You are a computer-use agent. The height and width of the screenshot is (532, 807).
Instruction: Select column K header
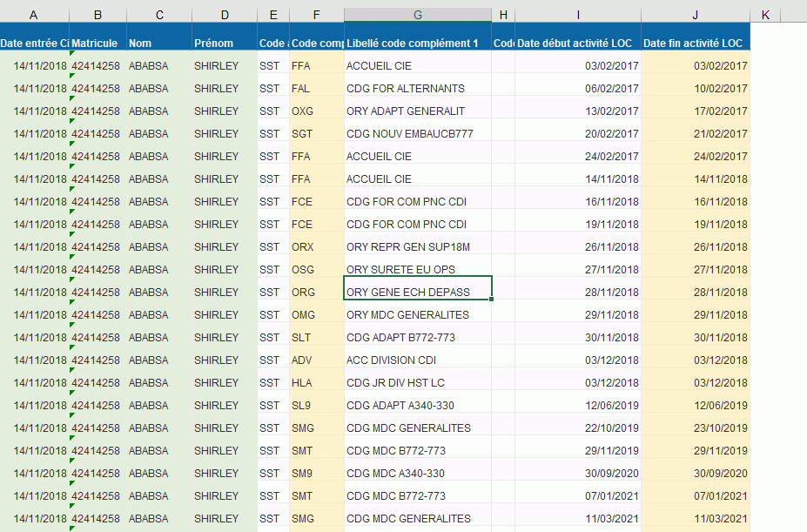pyautogui.click(x=764, y=15)
